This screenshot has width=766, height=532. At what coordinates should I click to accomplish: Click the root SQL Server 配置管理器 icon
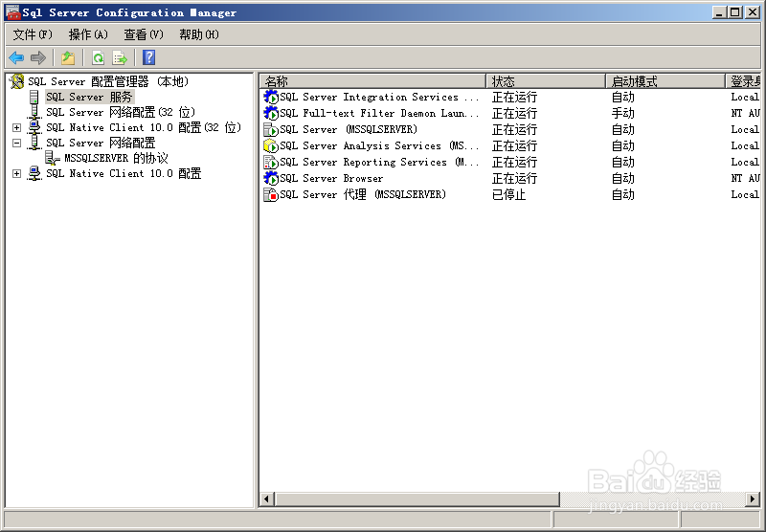tap(17, 81)
